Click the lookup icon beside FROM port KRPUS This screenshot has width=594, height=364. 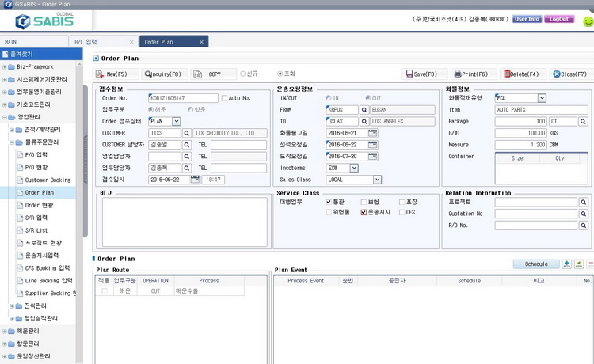coord(364,110)
